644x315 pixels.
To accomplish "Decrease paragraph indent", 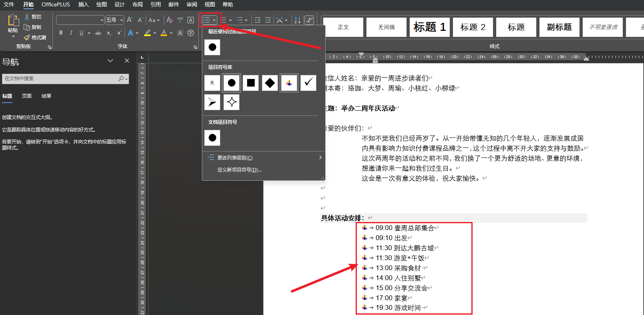I will [x=258, y=20].
